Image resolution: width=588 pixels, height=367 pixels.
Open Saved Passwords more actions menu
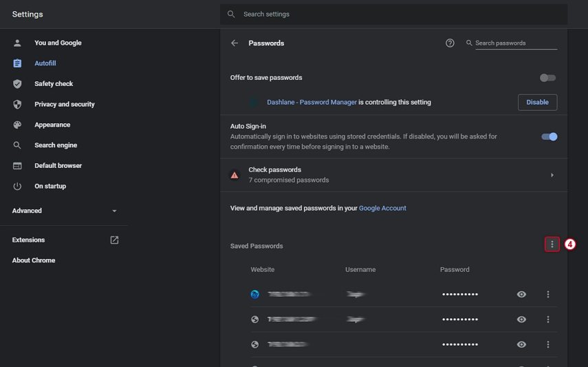pyautogui.click(x=552, y=244)
